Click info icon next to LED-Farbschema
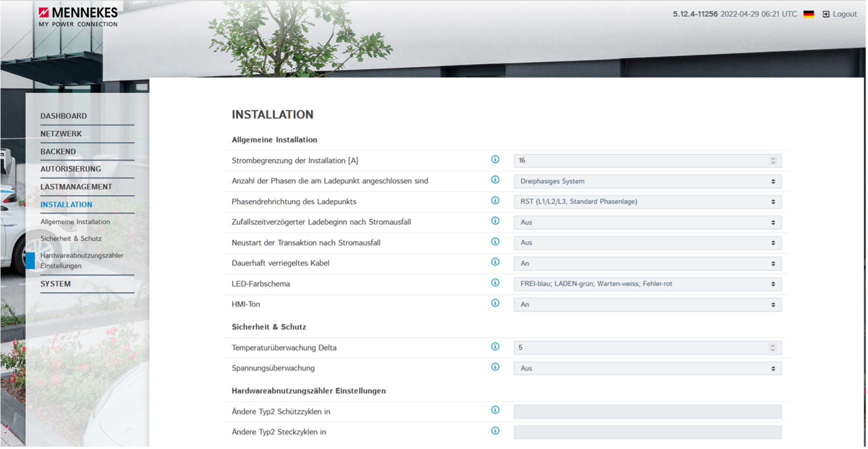 click(x=495, y=283)
